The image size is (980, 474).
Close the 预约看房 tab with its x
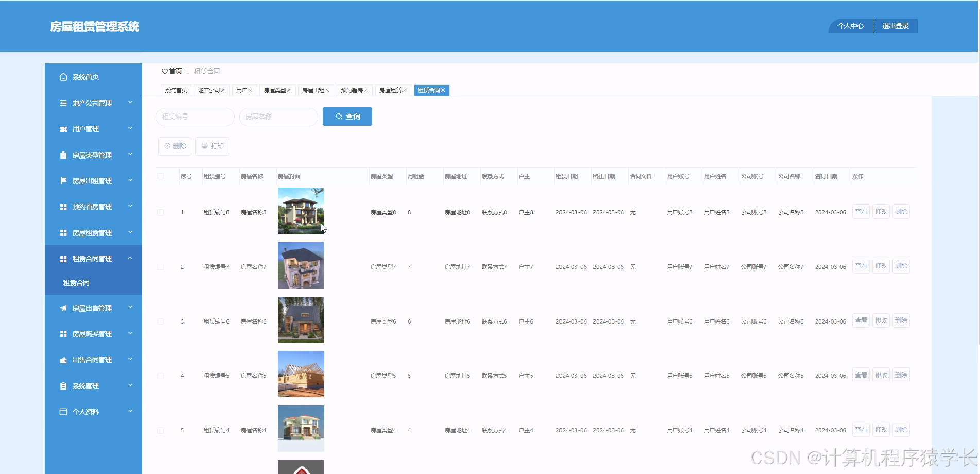click(x=366, y=90)
